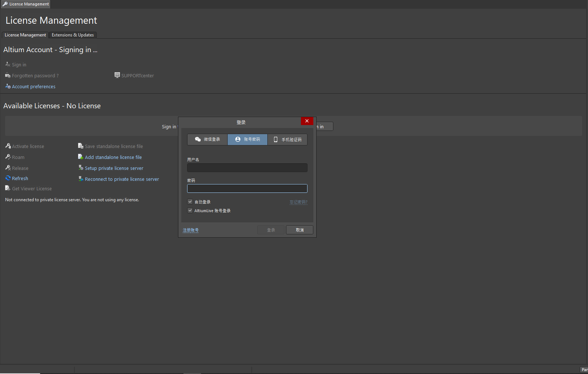
Task: Click the 'Altium Account - Signing in ...' heading
Action: click(x=50, y=50)
